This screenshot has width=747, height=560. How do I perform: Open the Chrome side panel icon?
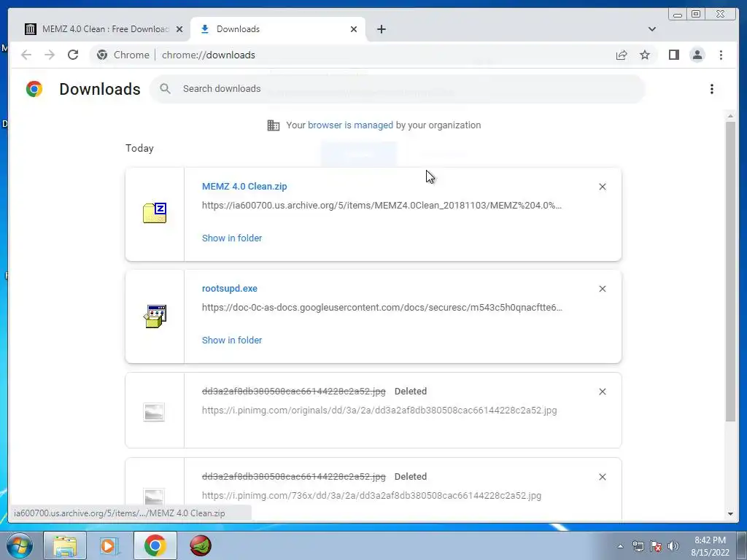[673, 55]
